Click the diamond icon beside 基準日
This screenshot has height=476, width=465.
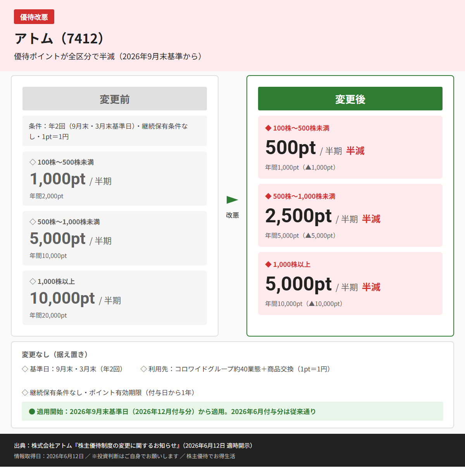coord(25,369)
